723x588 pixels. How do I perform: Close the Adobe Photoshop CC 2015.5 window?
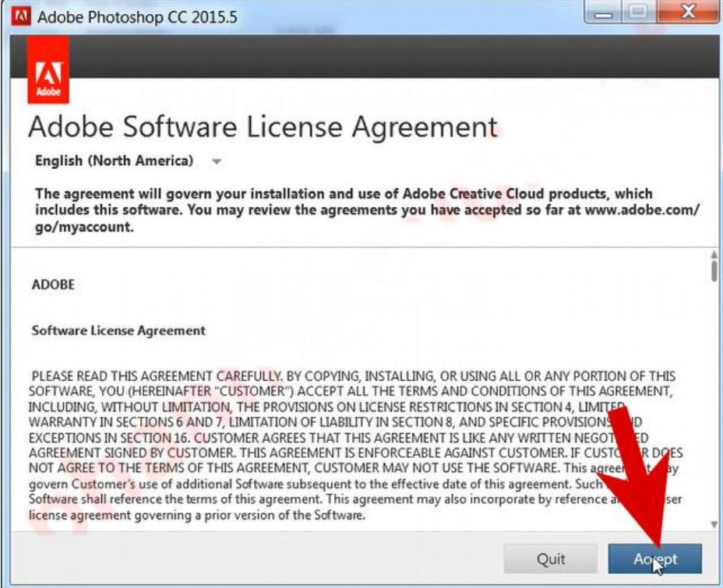(x=684, y=14)
